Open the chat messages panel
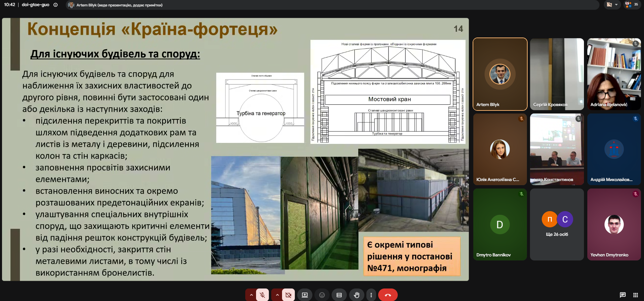 (x=622, y=295)
